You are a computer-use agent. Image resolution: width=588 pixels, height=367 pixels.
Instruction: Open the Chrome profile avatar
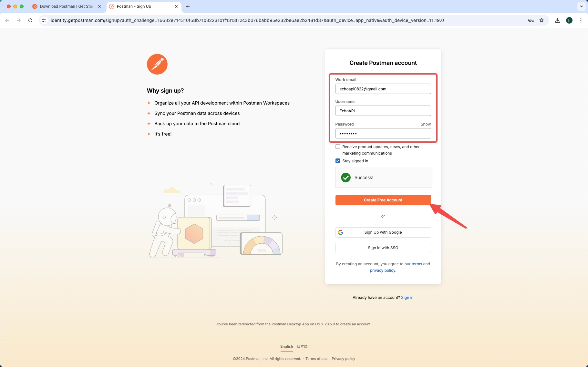[x=569, y=20]
